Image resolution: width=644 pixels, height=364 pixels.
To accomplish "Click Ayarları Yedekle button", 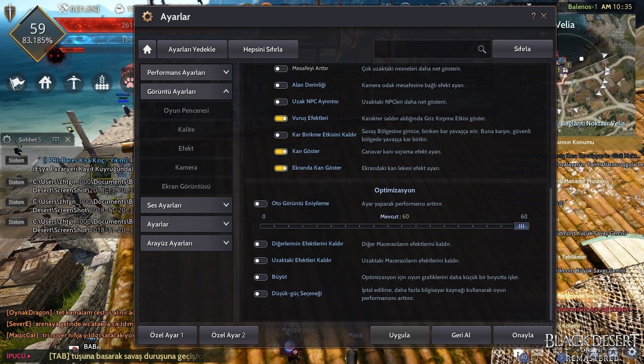I will pos(192,49).
